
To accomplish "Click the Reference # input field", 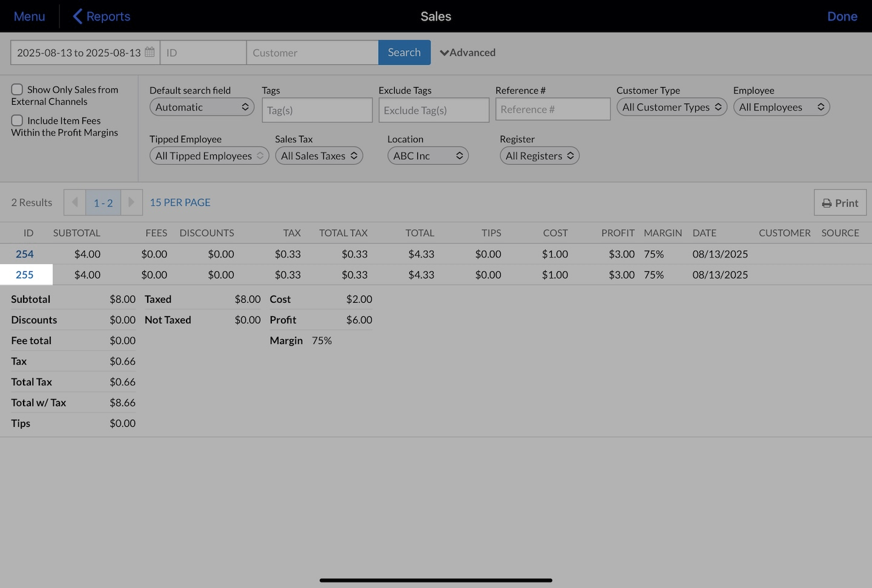I will (552, 110).
